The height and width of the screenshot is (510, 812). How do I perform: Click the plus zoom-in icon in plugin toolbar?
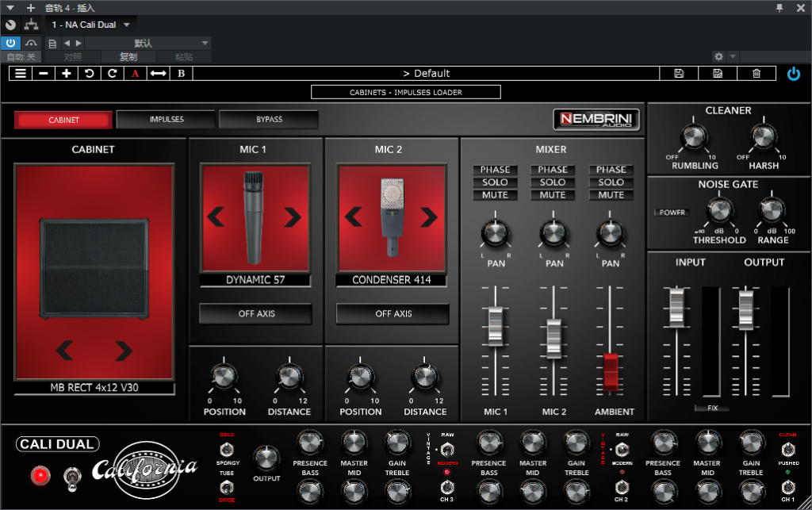click(x=67, y=74)
